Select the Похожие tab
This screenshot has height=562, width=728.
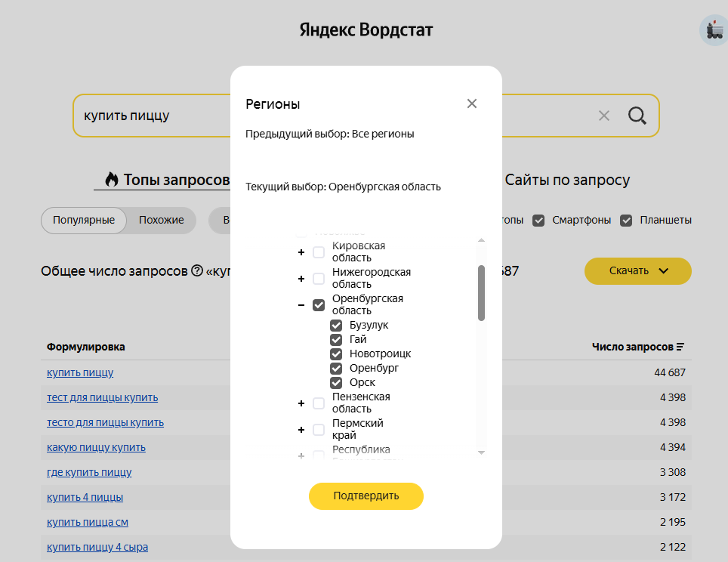[161, 220]
